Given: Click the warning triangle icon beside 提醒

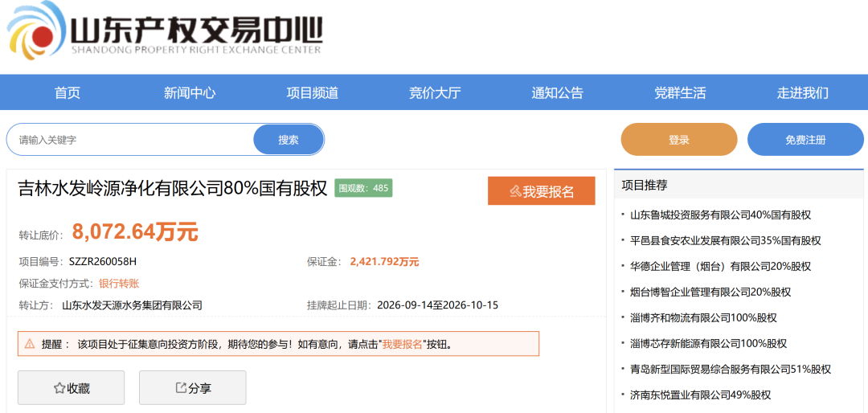Looking at the screenshot, I should click(x=30, y=344).
